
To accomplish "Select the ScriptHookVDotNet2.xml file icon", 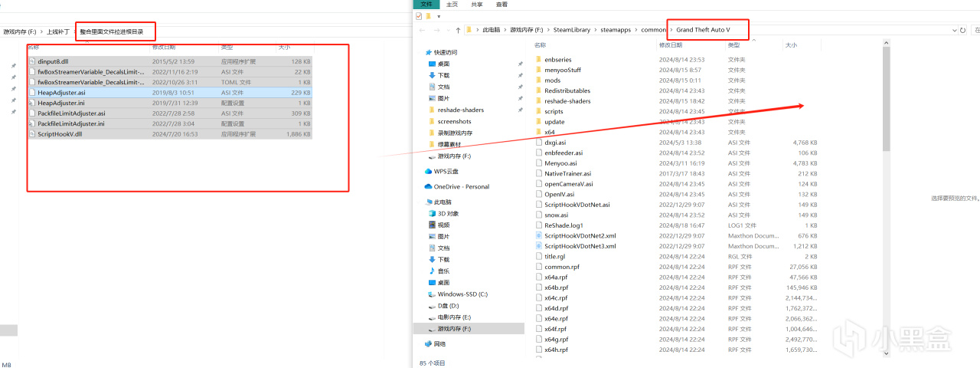I will [x=538, y=235].
